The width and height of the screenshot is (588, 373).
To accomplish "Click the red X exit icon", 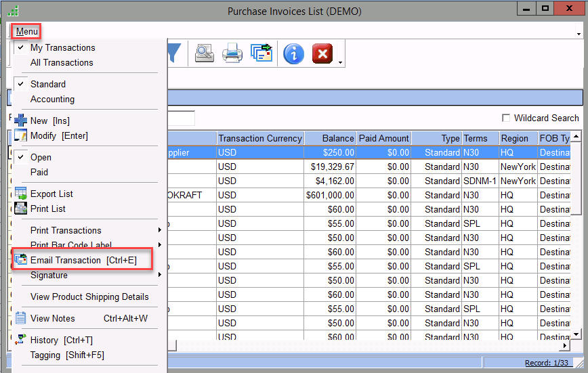I will click(x=322, y=53).
